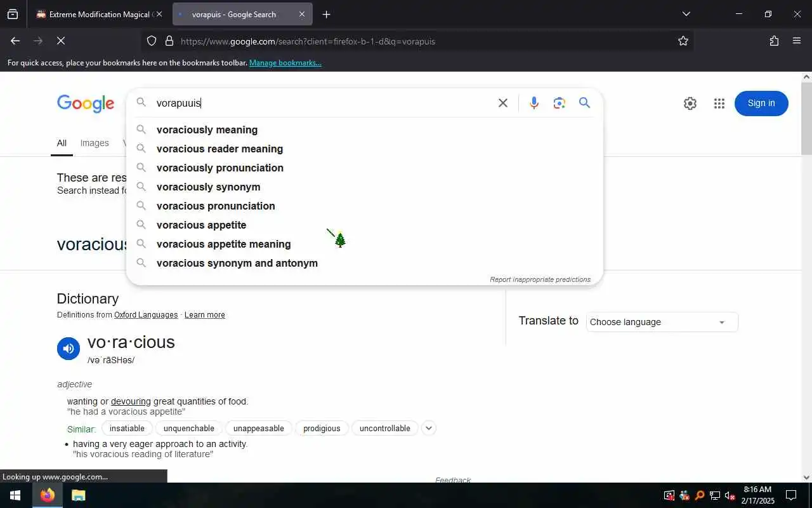The height and width of the screenshot is (508, 812).
Task: Open dictionary Learn more link
Action: pos(204,315)
